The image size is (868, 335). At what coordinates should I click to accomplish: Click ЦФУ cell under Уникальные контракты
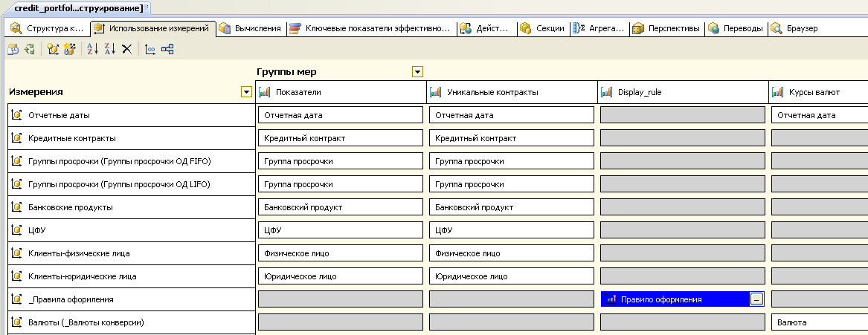512,230
